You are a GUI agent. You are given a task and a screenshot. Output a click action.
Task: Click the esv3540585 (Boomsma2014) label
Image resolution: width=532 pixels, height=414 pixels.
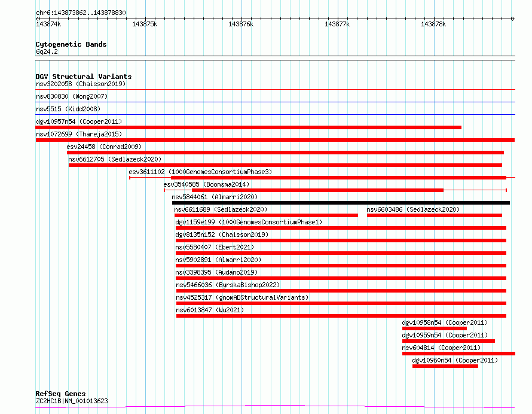point(206,184)
